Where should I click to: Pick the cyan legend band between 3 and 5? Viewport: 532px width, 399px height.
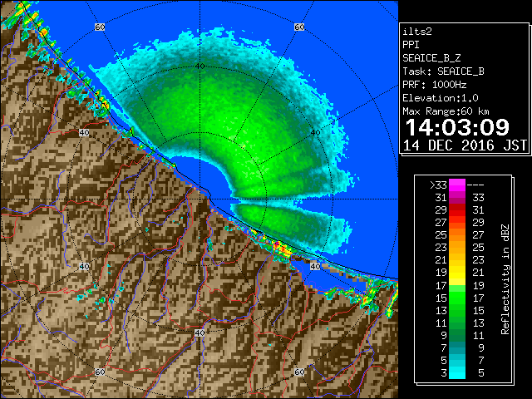(x=457, y=372)
